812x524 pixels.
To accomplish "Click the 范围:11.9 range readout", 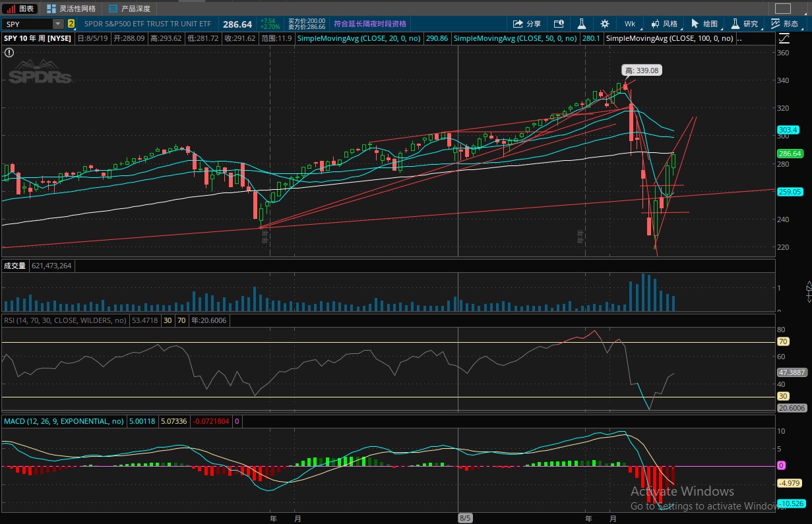I will pyautogui.click(x=276, y=38).
